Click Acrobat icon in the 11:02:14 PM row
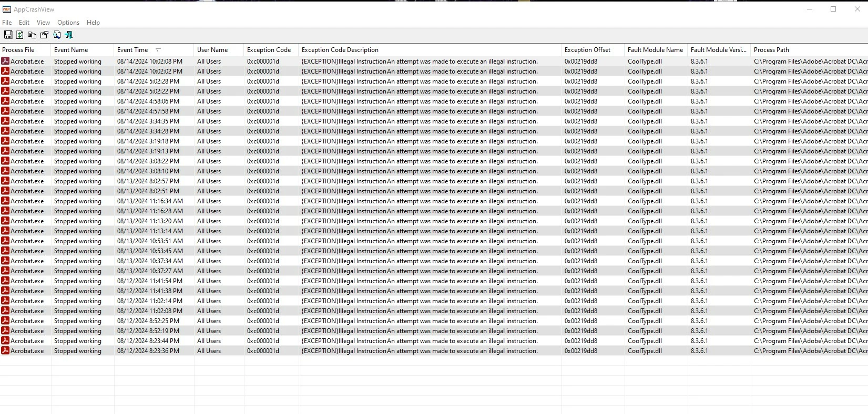 point(5,301)
